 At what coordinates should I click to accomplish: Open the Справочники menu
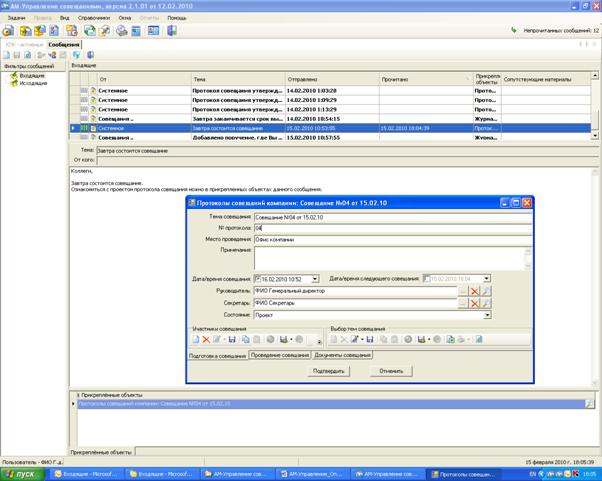point(94,18)
